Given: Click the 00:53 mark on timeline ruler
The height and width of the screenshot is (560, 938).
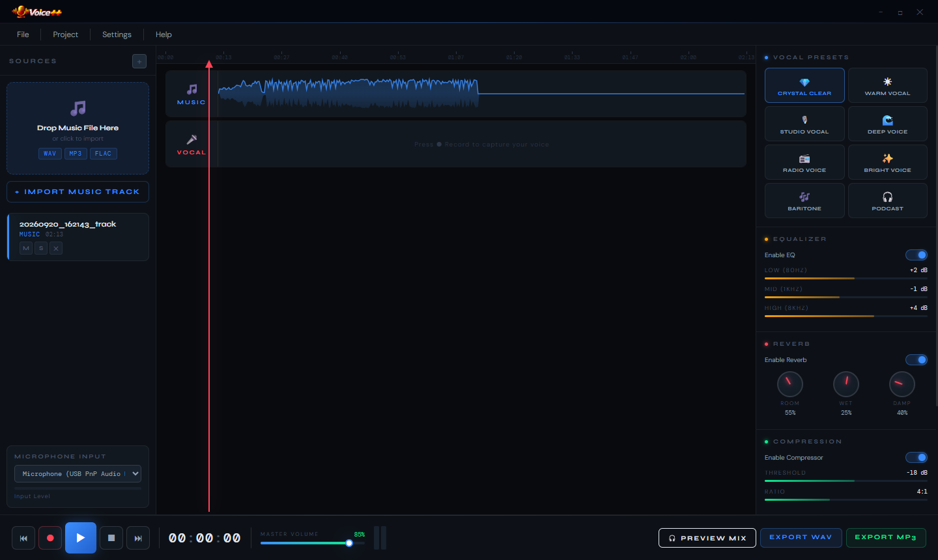Looking at the screenshot, I should (x=397, y=57).
